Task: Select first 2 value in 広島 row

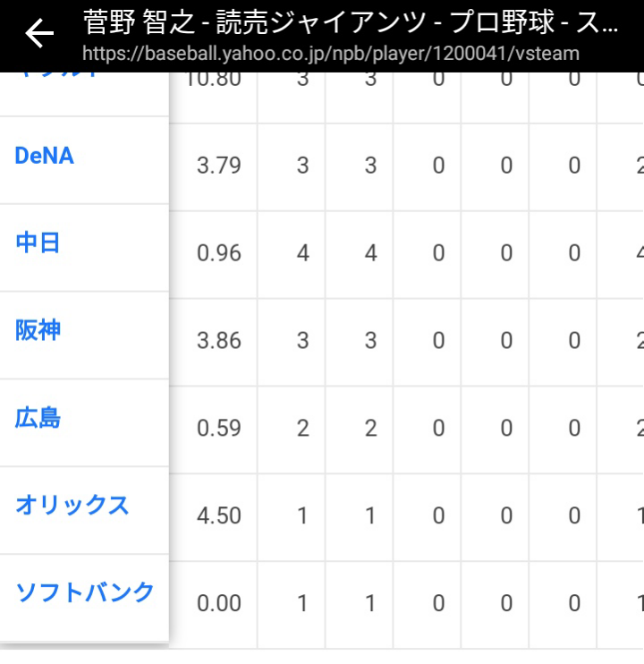Action: pyautogui.click(x=302, y=428)
